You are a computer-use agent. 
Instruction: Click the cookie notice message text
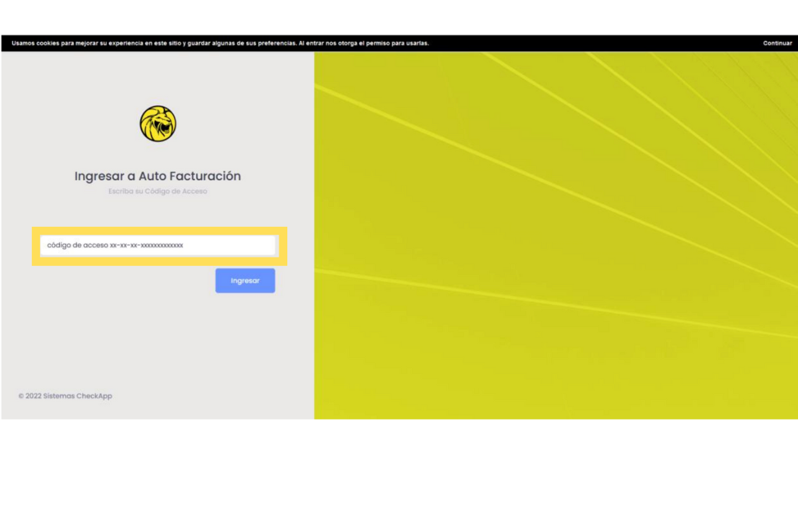point(219,43)
